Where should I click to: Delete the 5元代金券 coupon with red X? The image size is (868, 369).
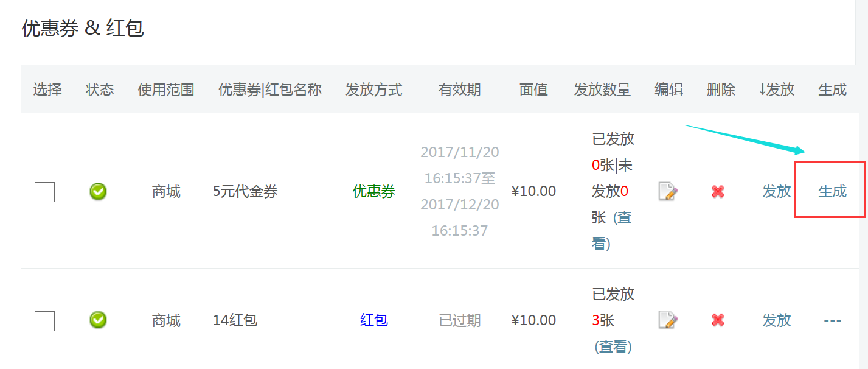(x=718, y=192)
